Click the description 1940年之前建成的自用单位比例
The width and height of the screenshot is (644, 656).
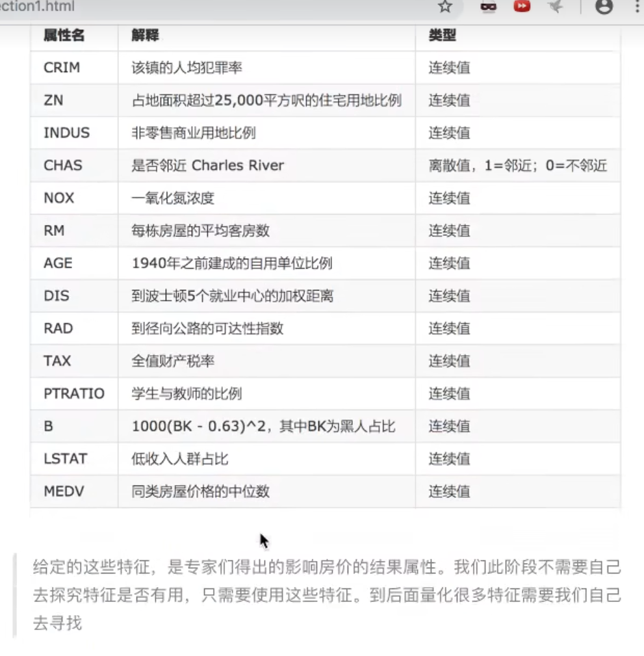(232, 263)
